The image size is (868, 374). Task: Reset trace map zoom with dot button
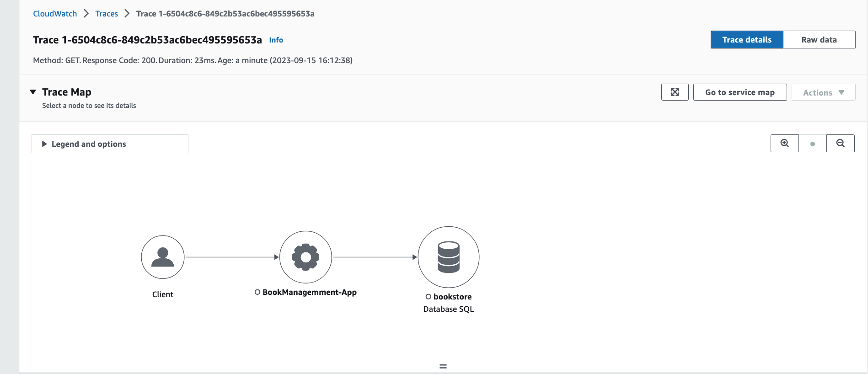(x=813, y=144)
